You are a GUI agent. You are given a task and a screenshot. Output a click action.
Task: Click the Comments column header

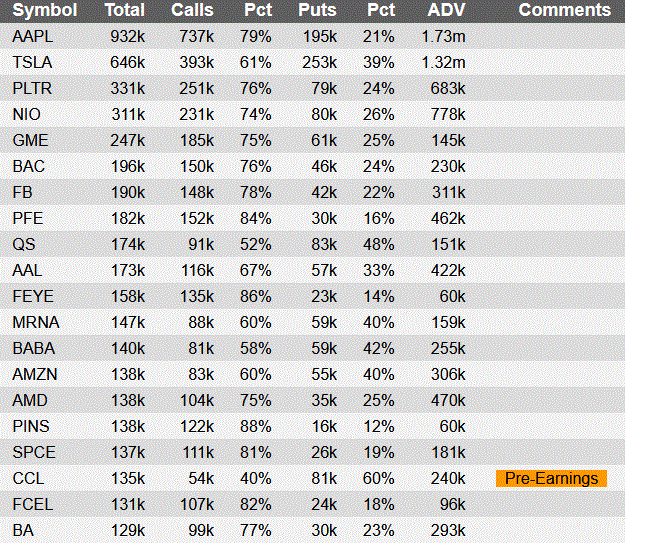click(564, 10)
